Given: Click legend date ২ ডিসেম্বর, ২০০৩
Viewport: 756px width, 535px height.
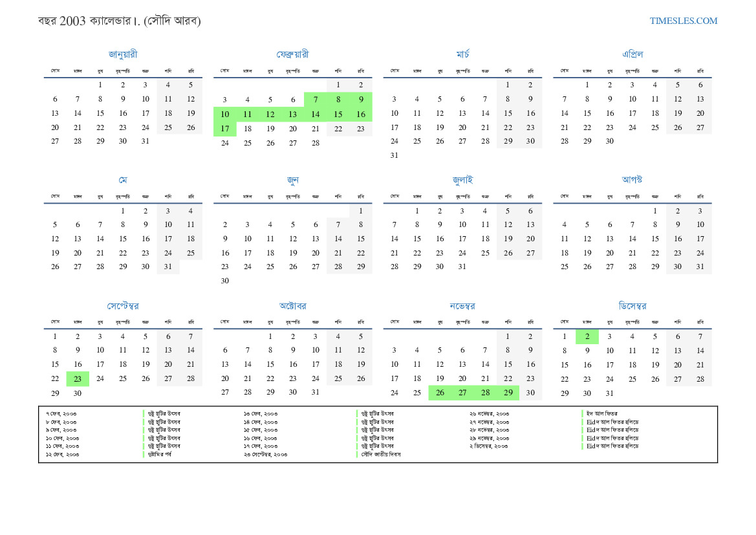Looking at the screenshot, I should tap(488, 446).
